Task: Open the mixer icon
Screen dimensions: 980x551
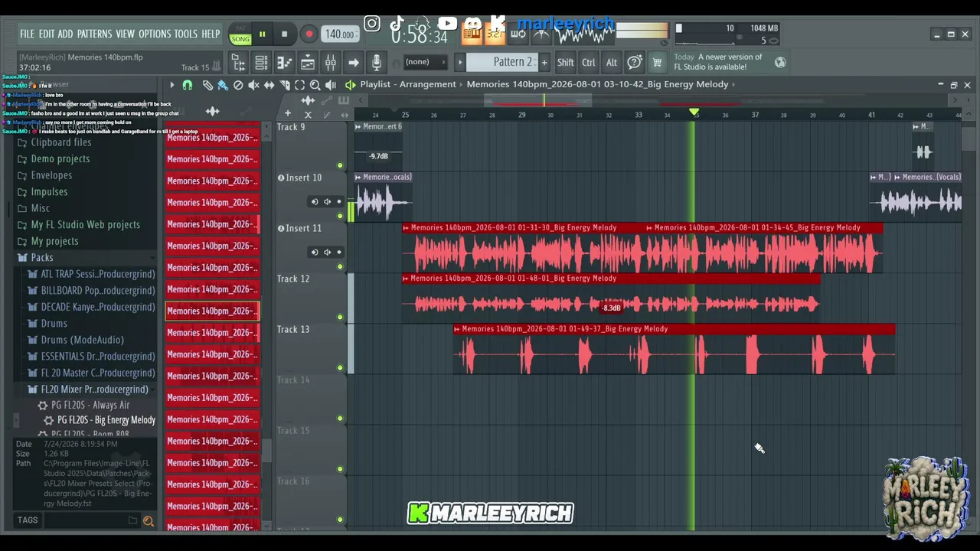Action: click(x=330, y=62)
